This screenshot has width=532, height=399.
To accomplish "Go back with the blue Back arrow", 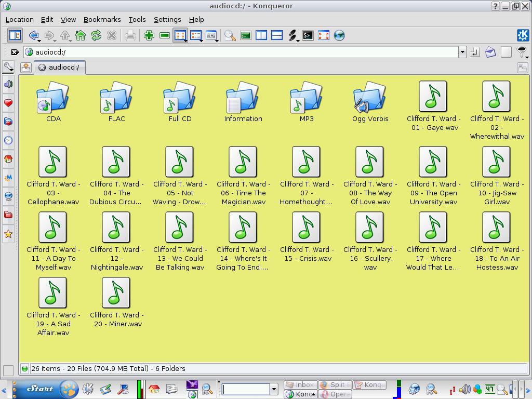I will tap(33, 35).
